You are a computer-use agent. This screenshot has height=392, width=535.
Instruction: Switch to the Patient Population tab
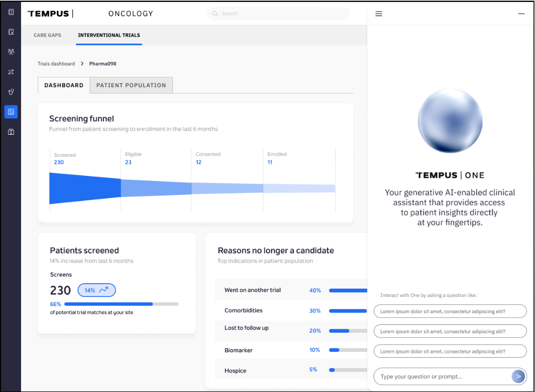click(131, 85)
